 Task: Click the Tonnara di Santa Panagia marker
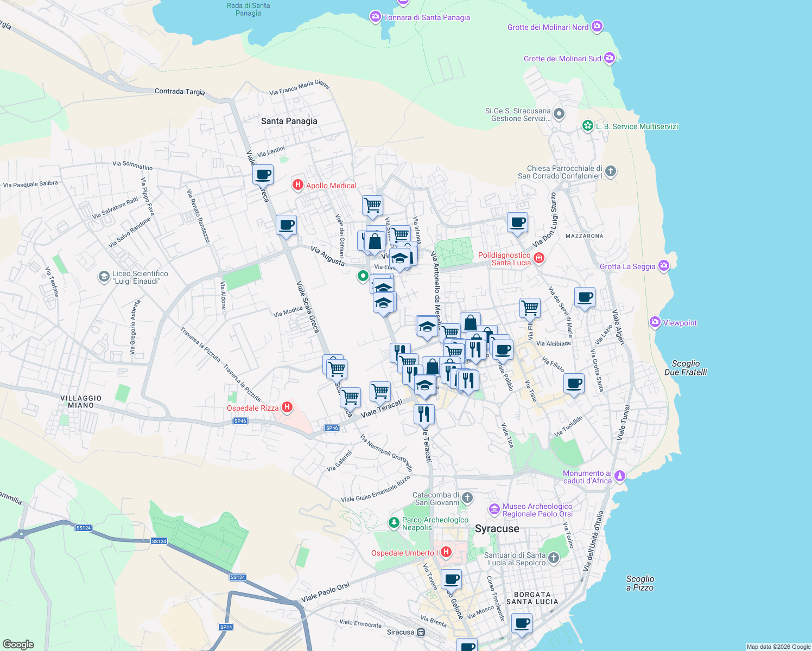[x=375, y=17]
